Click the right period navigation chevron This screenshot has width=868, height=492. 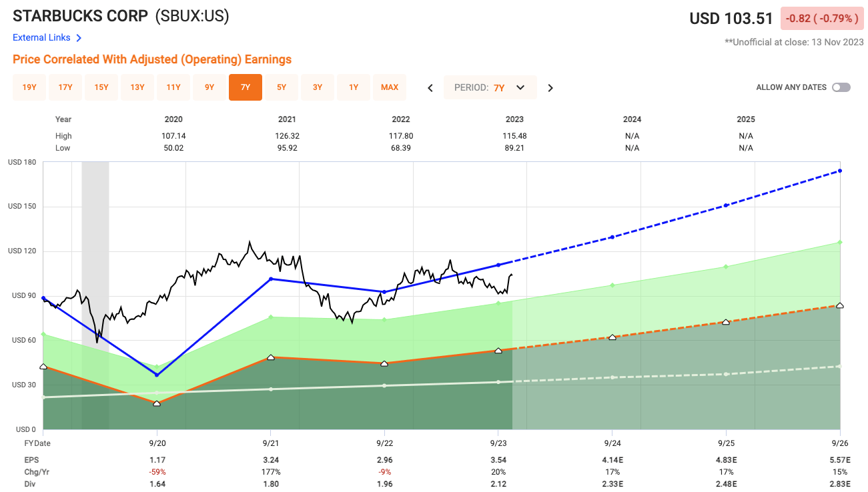(x=550, y=87)
